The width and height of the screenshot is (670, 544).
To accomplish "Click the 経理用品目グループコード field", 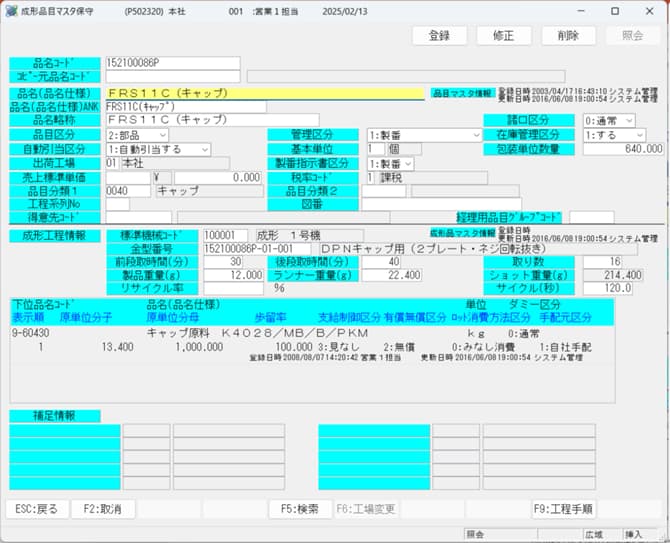I will coord(592,217).
